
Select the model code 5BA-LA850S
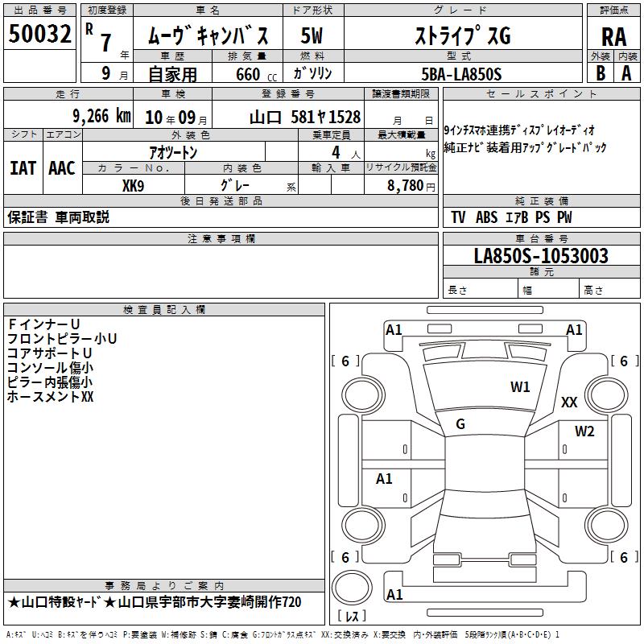pos(461,74)
